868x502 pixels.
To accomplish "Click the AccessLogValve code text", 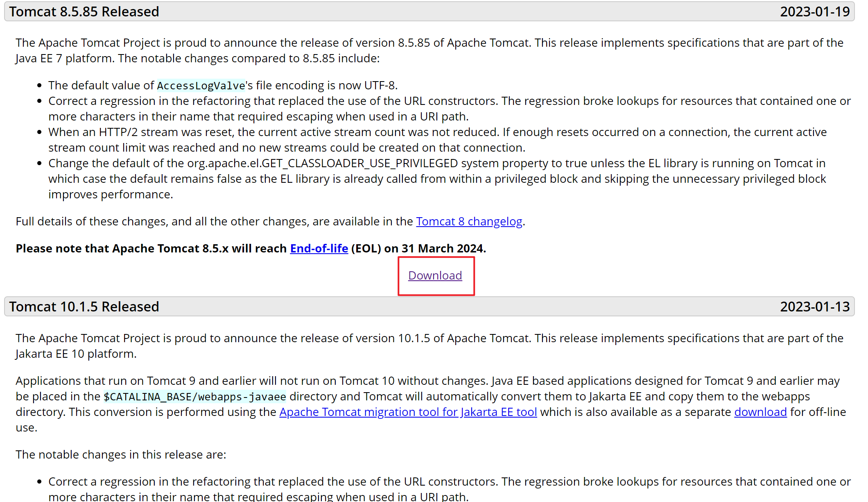I will click(x=201, y=86).
